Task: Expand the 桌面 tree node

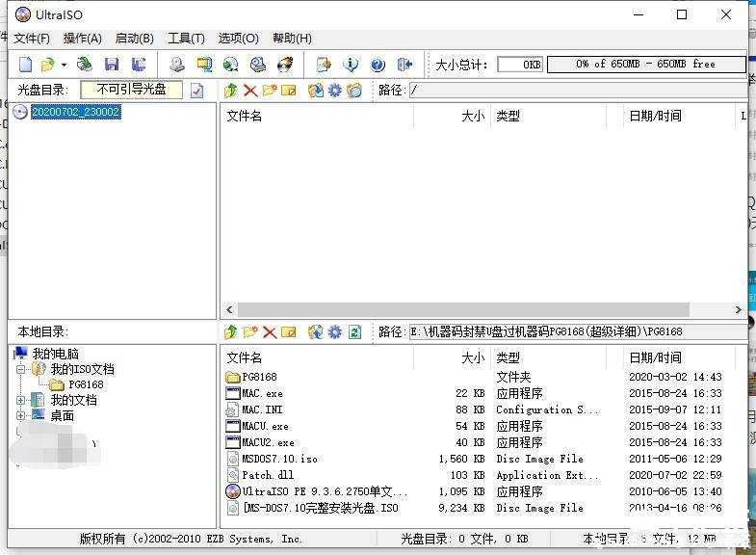Action: 20,415
